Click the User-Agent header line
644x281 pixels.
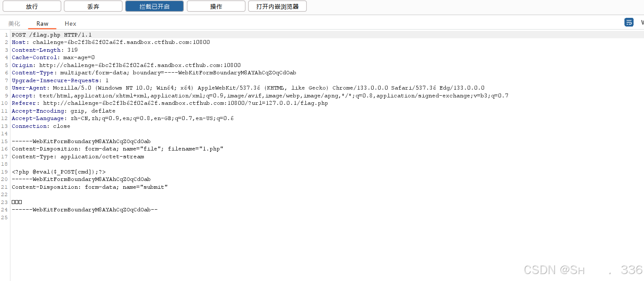tap(248, 88)
